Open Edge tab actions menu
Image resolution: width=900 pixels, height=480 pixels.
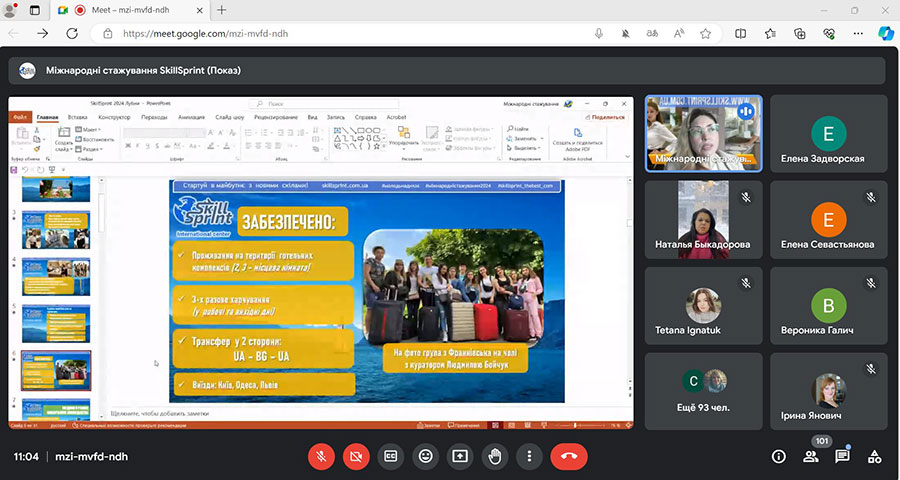coord(35,10)
